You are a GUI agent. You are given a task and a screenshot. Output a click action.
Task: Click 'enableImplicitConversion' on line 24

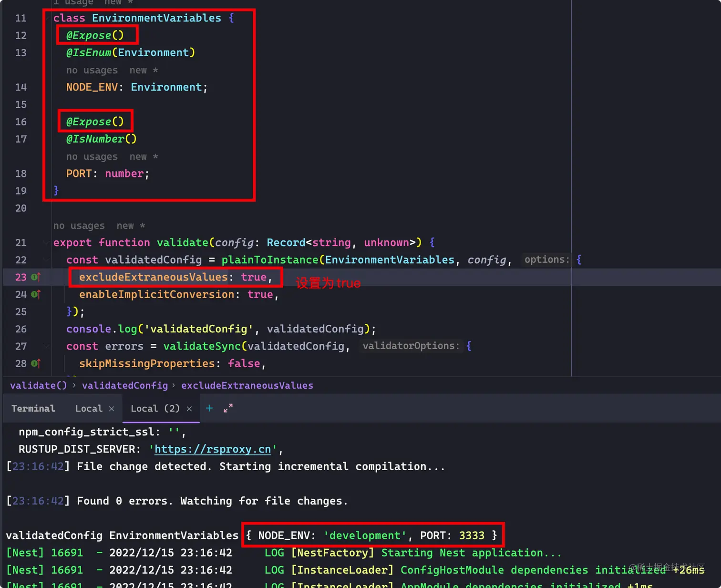coord(157,294)
